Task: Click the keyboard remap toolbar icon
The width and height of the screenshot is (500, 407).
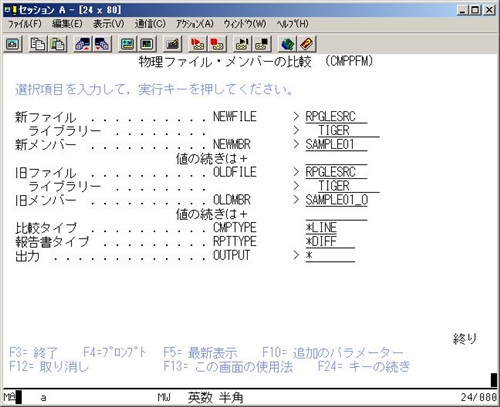Action: click(x=172, y=44)
